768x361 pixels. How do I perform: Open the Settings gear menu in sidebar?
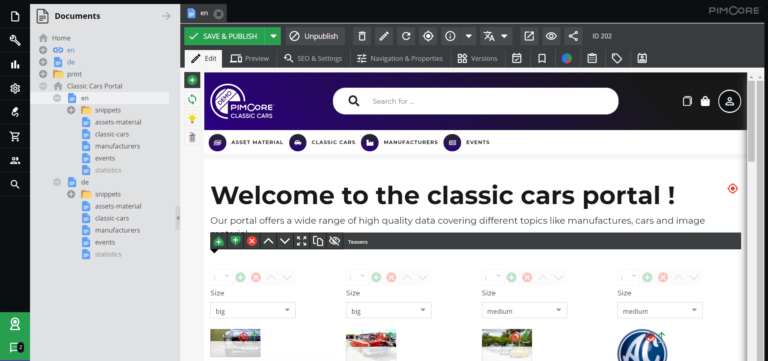tap(15, 88)
